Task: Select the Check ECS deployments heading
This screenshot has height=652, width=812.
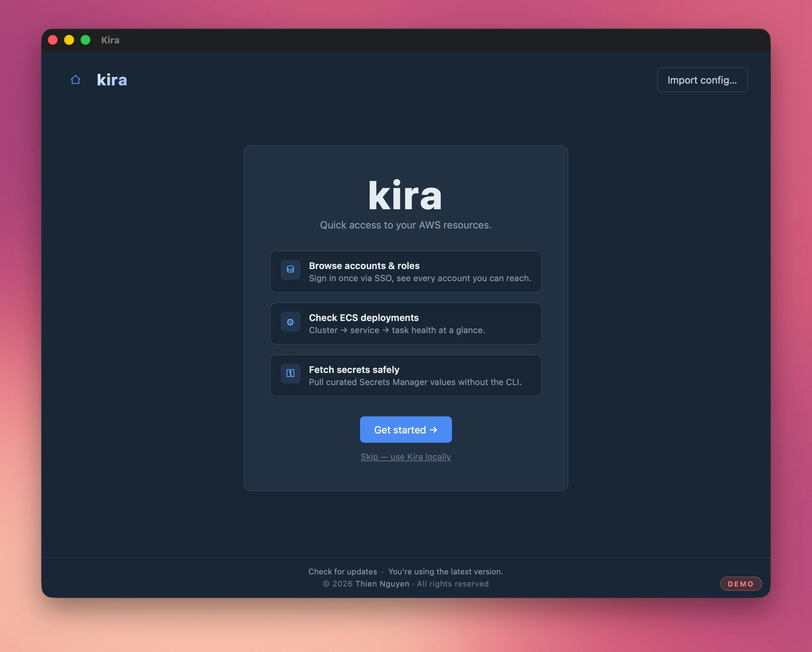Action: coord(364,318)
